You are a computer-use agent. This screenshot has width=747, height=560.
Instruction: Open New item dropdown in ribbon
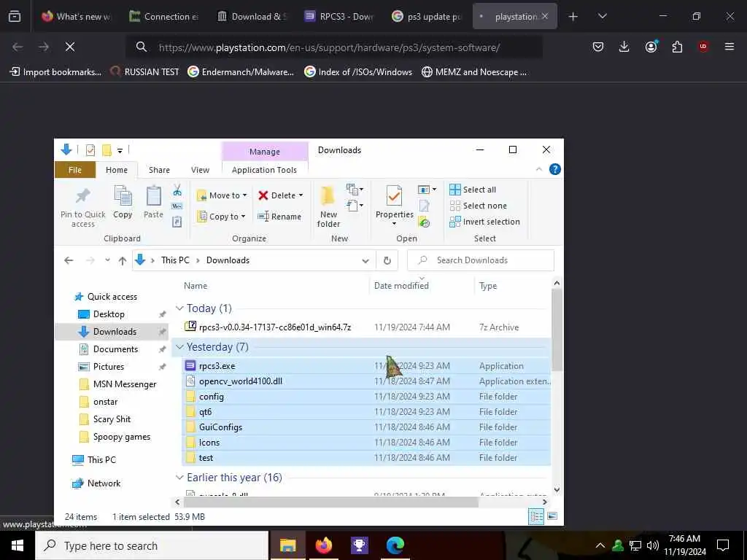355,190
